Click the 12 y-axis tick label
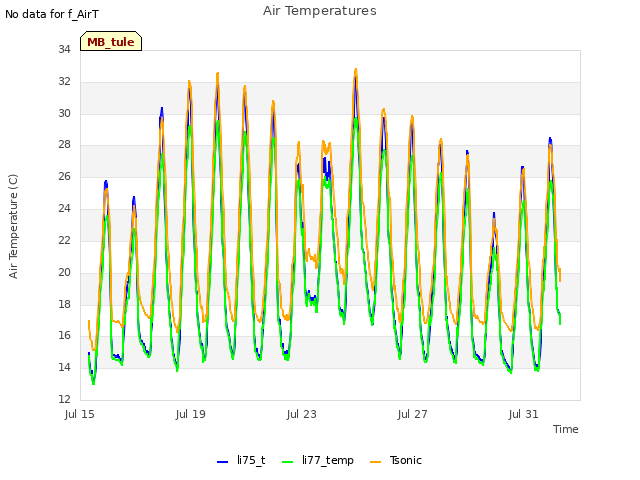This screenshot has width=640, height=480. (x=64, y=399)
